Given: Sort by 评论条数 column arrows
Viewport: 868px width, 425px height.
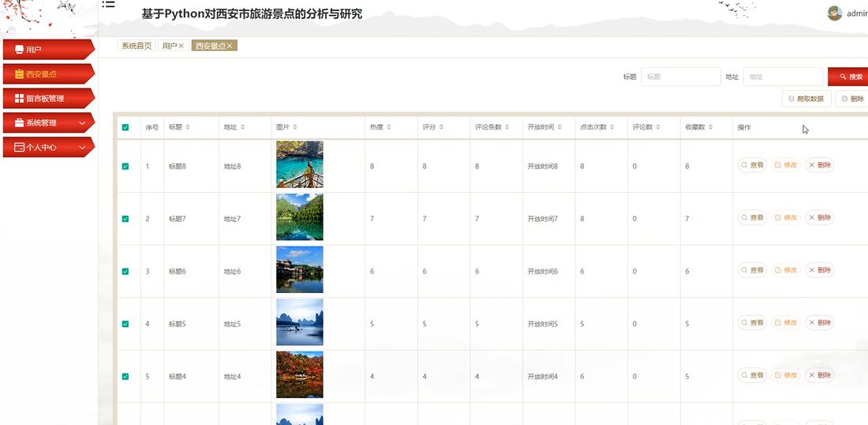Looking at the screenshot, I should (x=507, y=127).
